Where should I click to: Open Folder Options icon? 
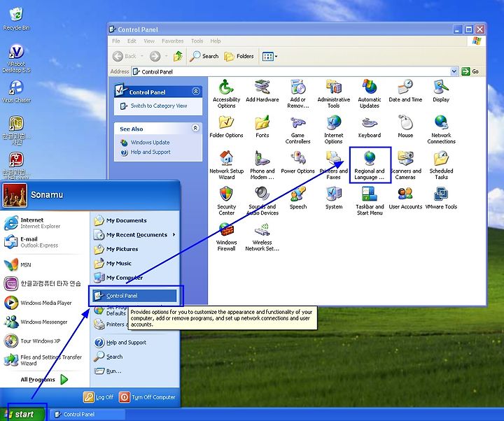[x=226, y=127]
